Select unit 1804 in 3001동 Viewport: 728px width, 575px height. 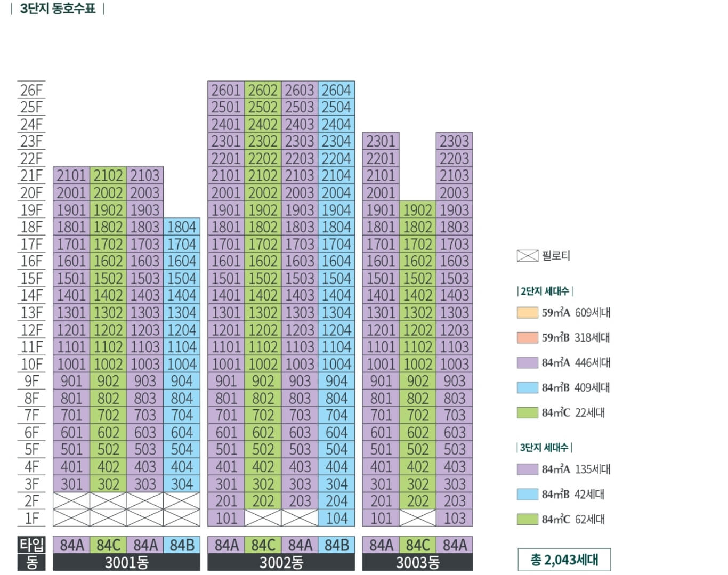(x=182, y=227)
